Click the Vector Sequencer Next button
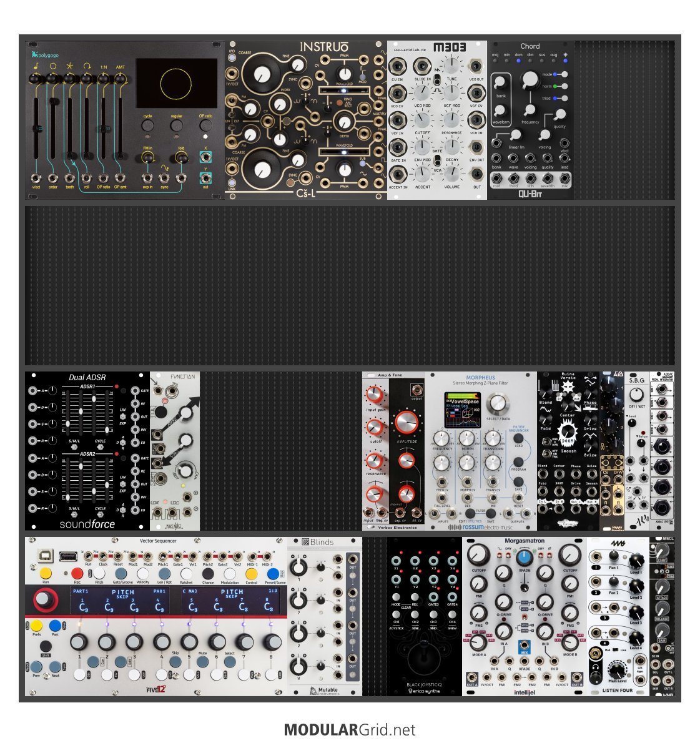Image resolution: width=700 pixels, height=743 pixels. point(55,667)
